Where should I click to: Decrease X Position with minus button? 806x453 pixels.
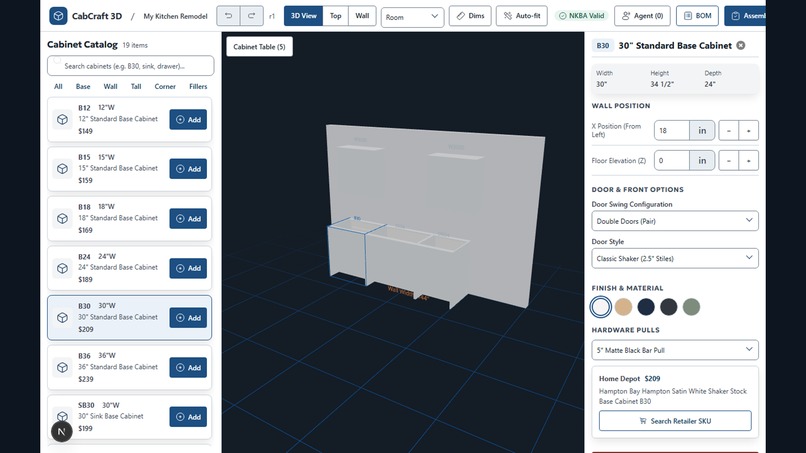click(728, 131)
